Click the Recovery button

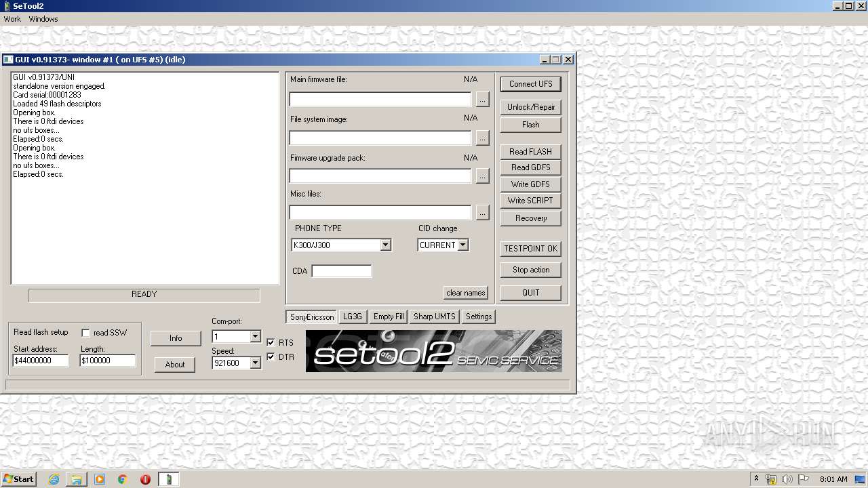(x=531, y=218)
